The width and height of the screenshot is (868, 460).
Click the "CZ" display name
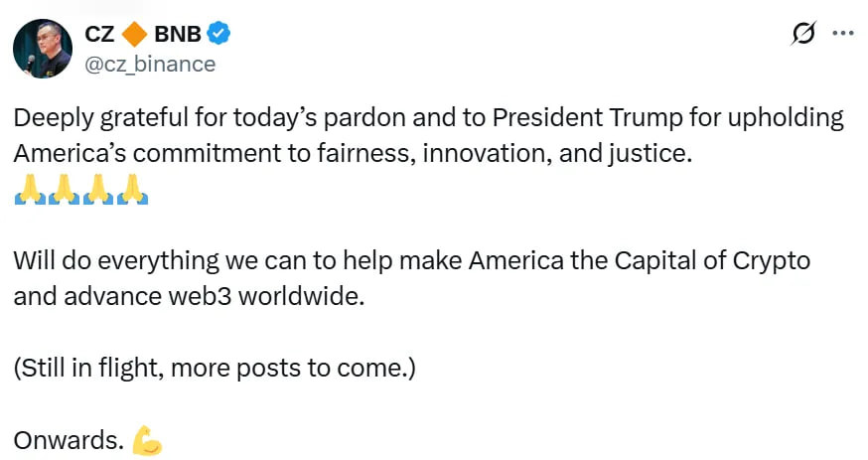click(100, 35)
